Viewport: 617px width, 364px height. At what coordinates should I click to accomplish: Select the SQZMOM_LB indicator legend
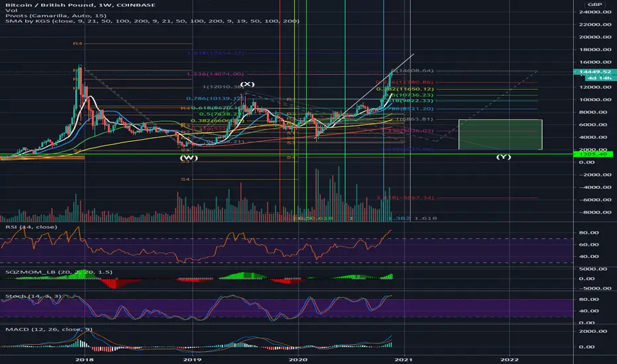click(59, 272)
